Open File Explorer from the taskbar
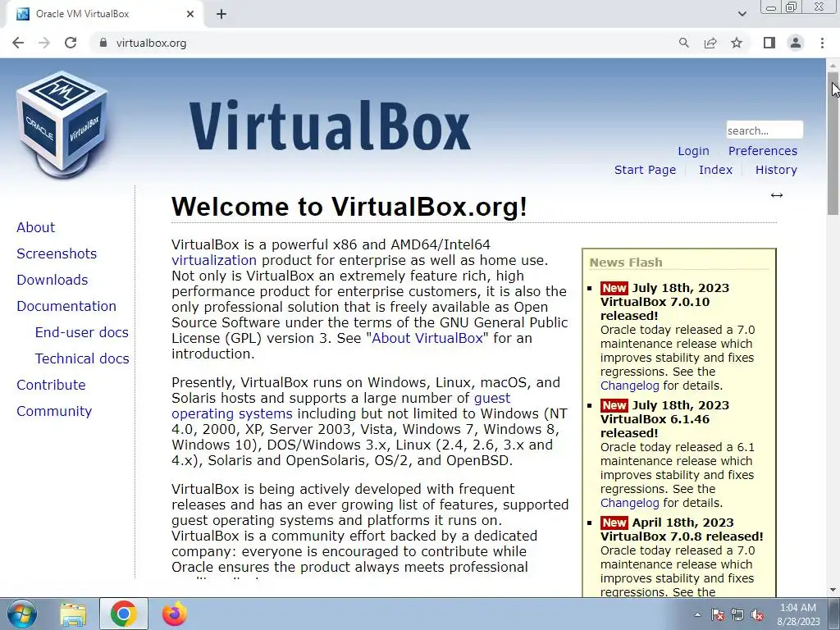This screenshot has height=630, width=840. coord(73,614)
